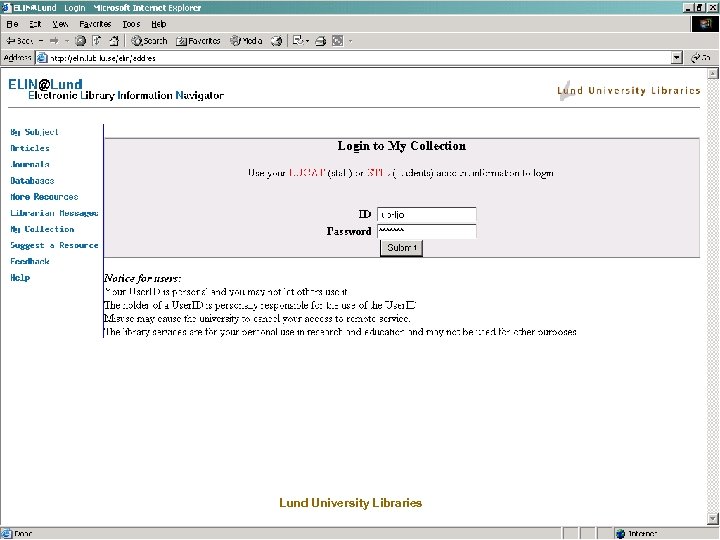
Task: Open the Search pane from toolbar
Action: (149, 41)
